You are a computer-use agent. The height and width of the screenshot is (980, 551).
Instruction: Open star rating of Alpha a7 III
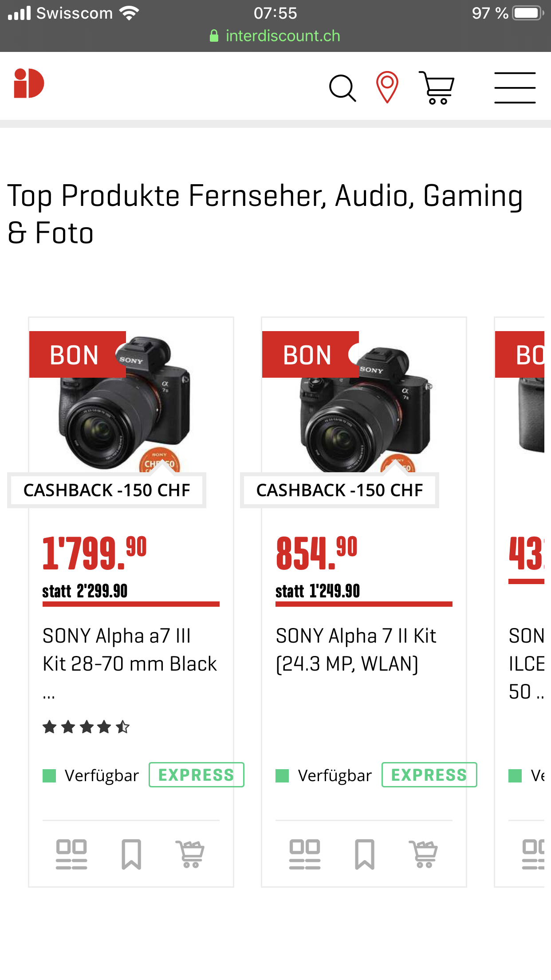pos(86,727)
